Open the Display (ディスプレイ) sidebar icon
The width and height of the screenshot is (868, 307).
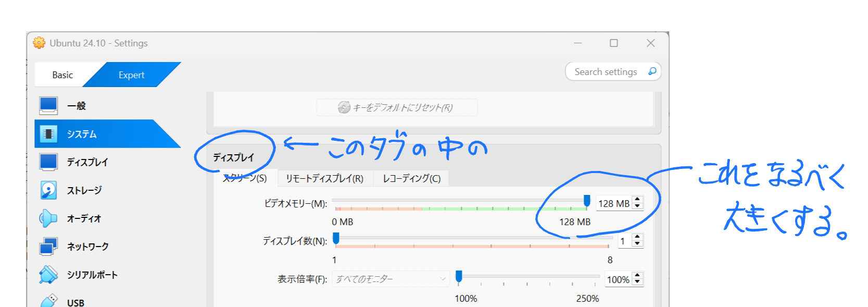(x=48, y=162)
